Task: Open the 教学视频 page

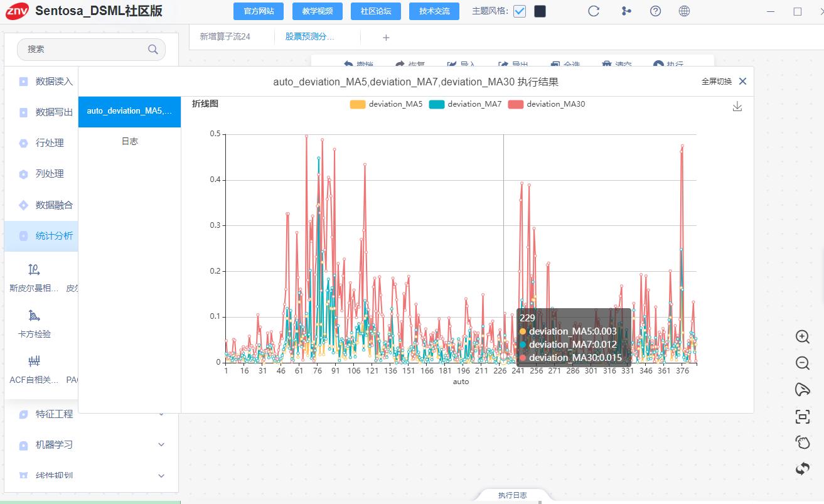Action: coord(317,11)
